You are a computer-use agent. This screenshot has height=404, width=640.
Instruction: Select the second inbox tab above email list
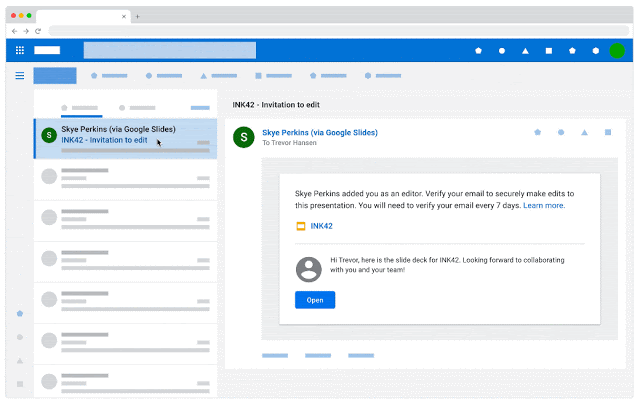135,106
